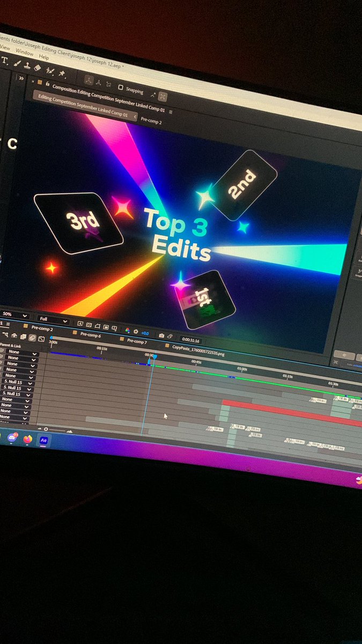The width and height of the screenshot is (362, 644).
Task: Click the Region of Interest icon
Action: (x=106, y=327)
